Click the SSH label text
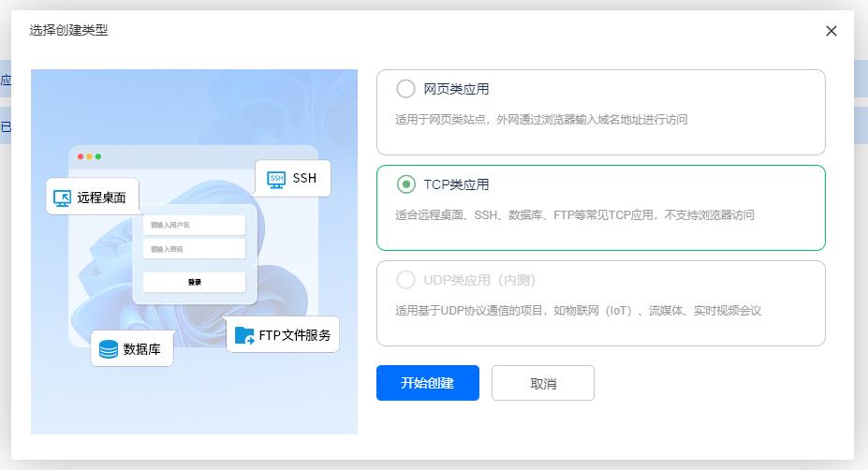The image size is (868, 470). (304, 178)
